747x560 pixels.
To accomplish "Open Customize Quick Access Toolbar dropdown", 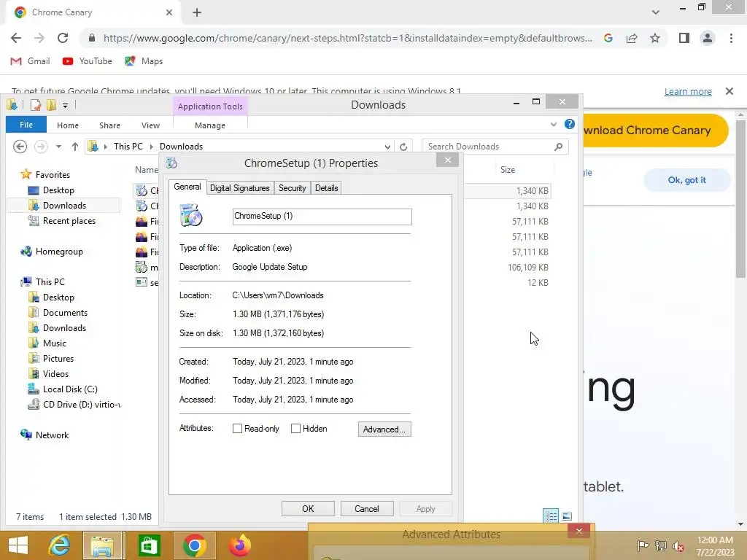I will coord(65,105).
